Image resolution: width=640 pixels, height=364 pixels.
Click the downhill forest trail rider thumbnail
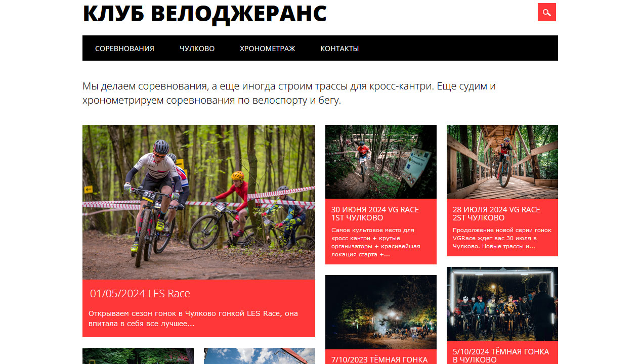pyautogui.click(x=381, y=162)
